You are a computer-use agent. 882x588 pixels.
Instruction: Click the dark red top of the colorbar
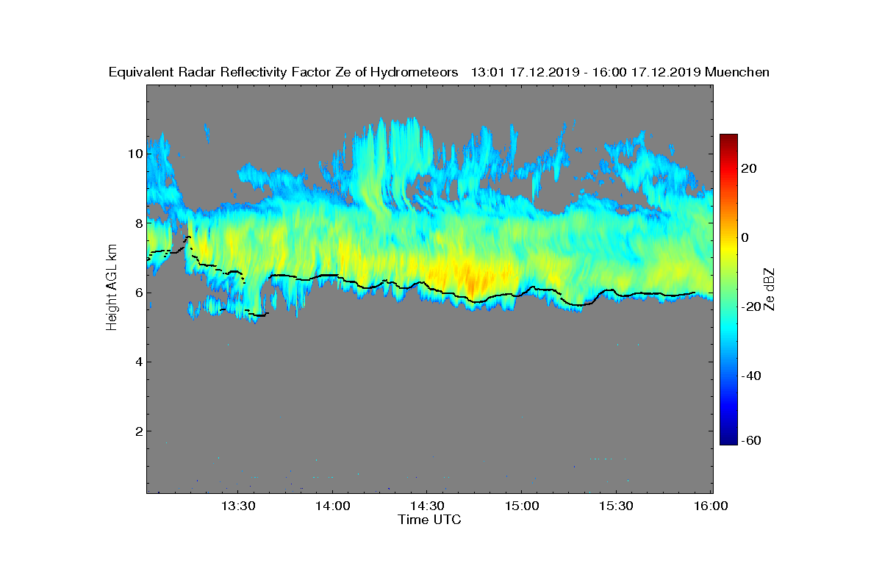(728, 140)
